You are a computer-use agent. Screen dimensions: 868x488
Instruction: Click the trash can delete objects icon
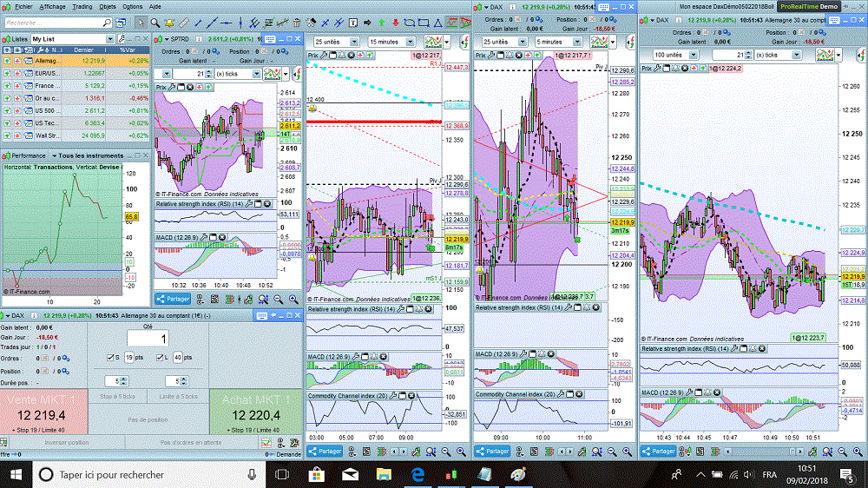point(297,23)
